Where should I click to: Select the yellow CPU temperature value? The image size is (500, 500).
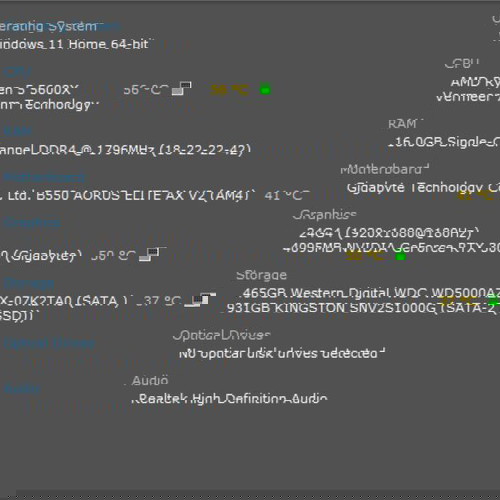point(230,90)
